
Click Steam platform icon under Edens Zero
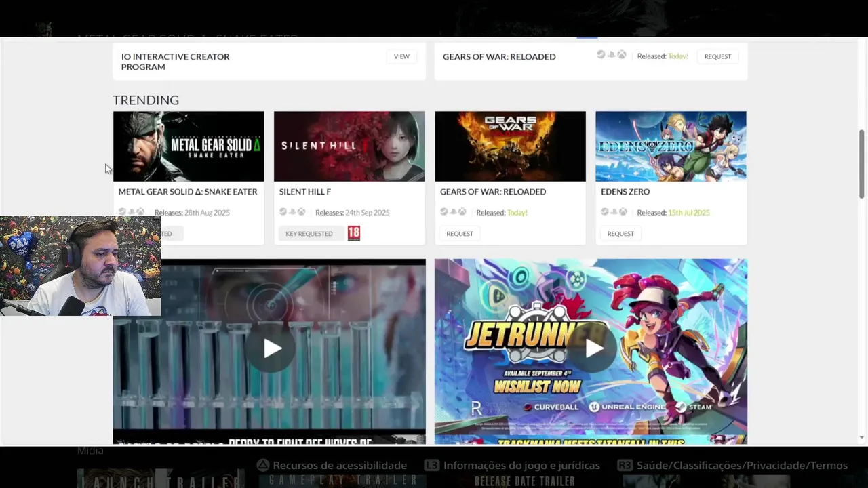click(x=605, y=212)
